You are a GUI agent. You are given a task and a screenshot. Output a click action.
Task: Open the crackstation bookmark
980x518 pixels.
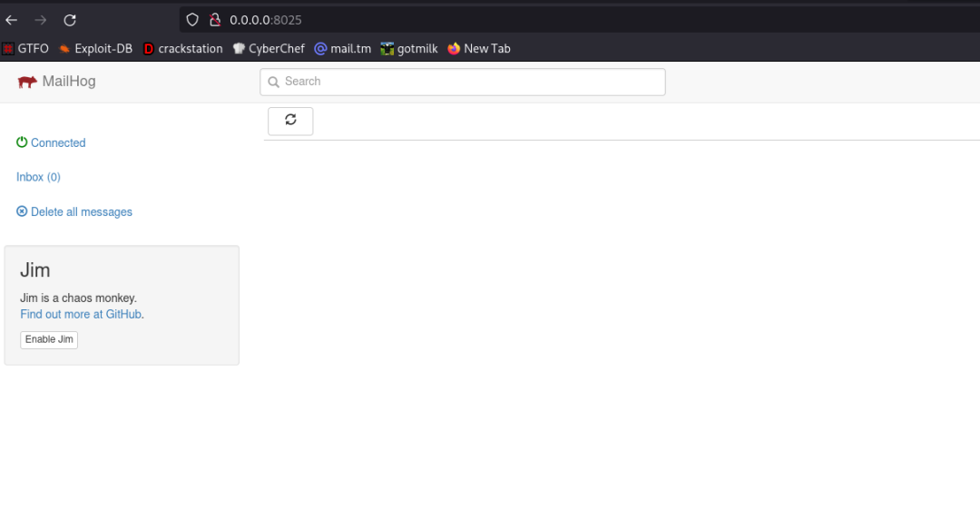183,49
